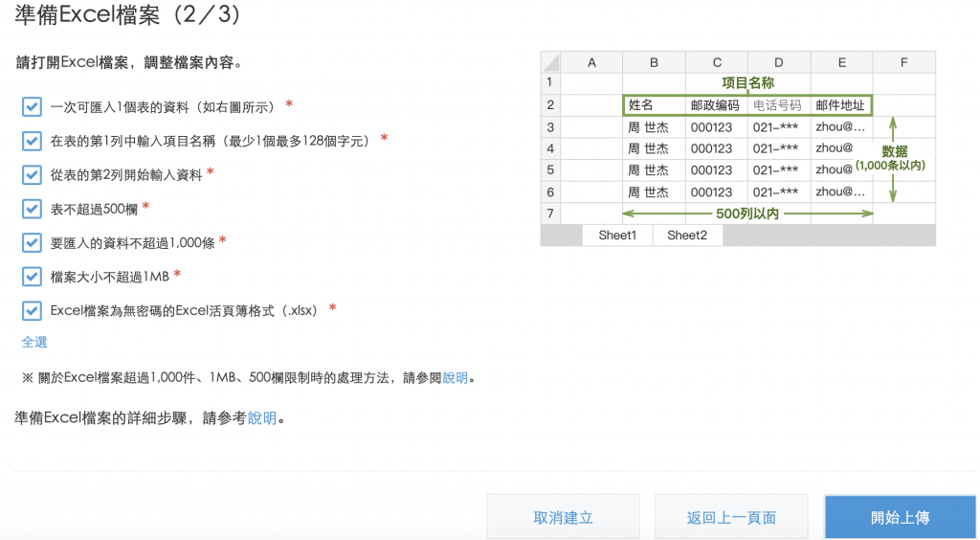Toggle the '.xlsx' Excel format checkbox
Screen dimensions: 980x540
click(32, 309)
